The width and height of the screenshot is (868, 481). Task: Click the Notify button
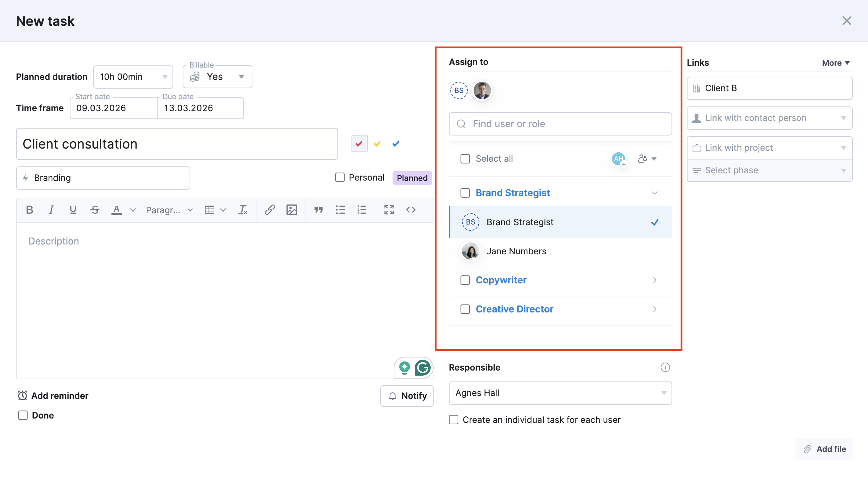(407, 396)
